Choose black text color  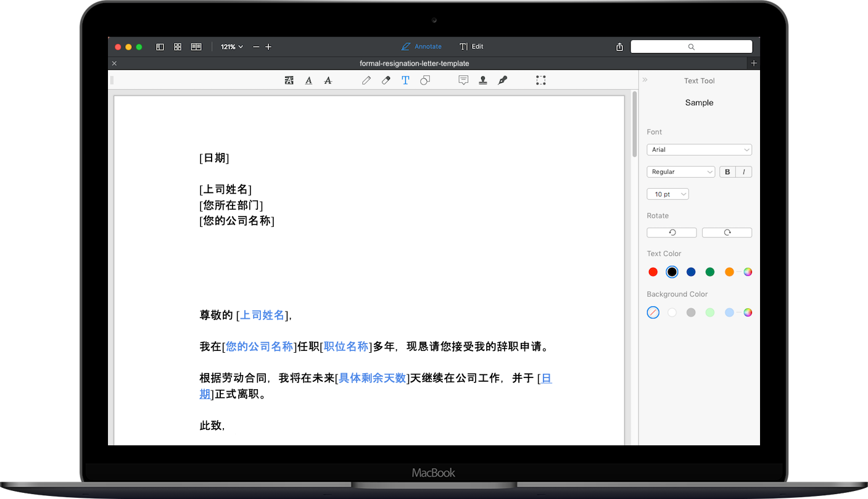pos(672,272)
